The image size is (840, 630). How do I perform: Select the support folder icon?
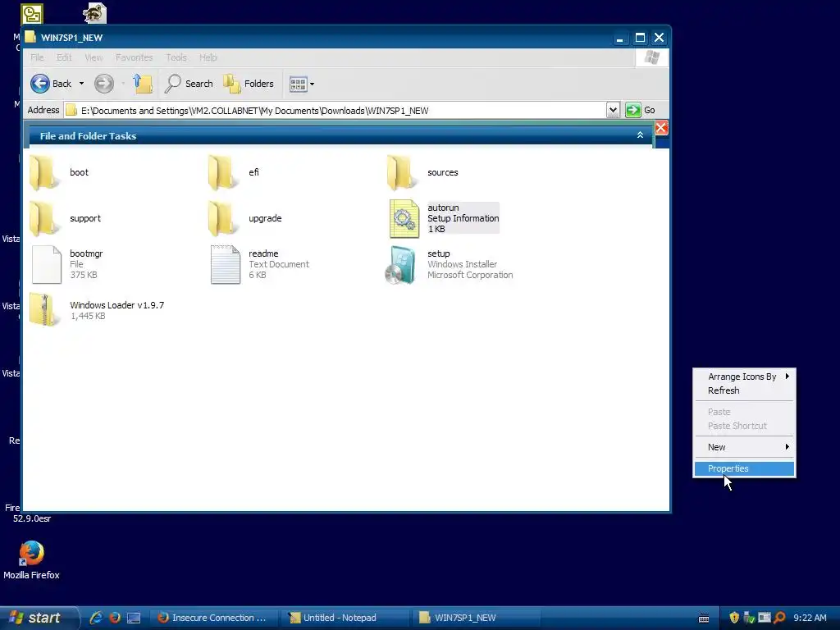43,218
